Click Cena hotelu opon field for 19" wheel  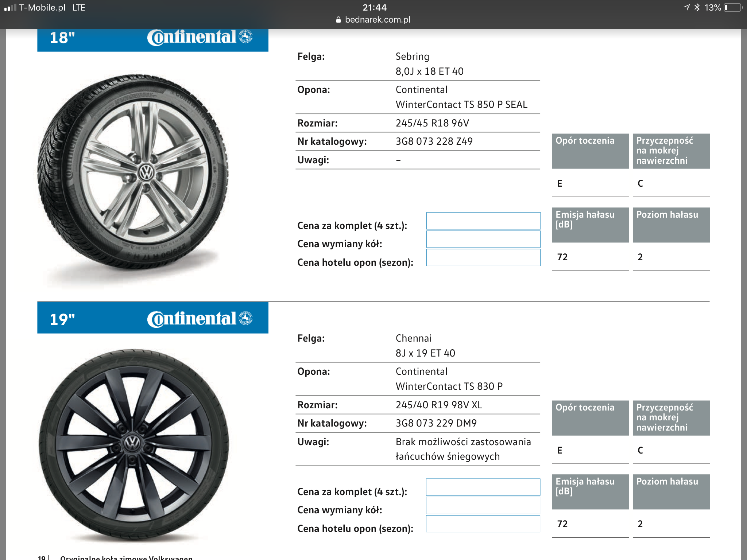pyautogui.click(x=483, y=524)
